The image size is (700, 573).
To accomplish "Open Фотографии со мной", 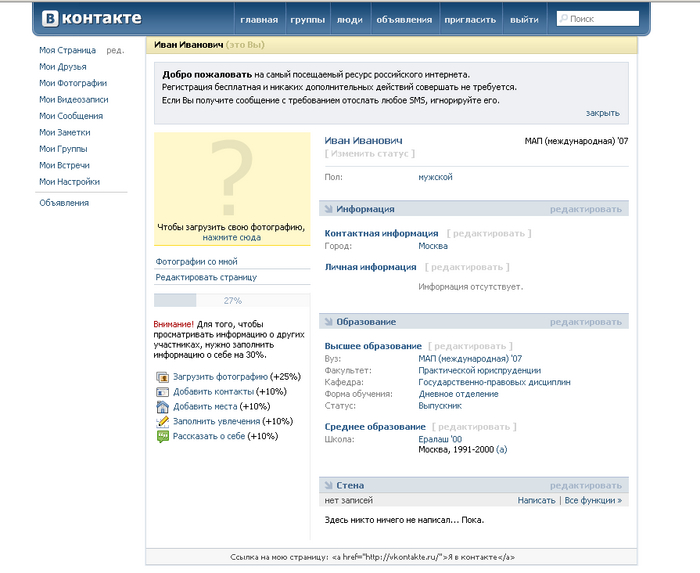I will (196, 262).
